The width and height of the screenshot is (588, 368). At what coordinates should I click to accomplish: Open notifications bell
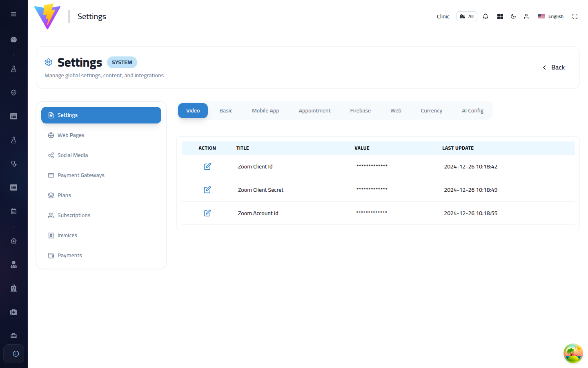click(x=486, y=16)
